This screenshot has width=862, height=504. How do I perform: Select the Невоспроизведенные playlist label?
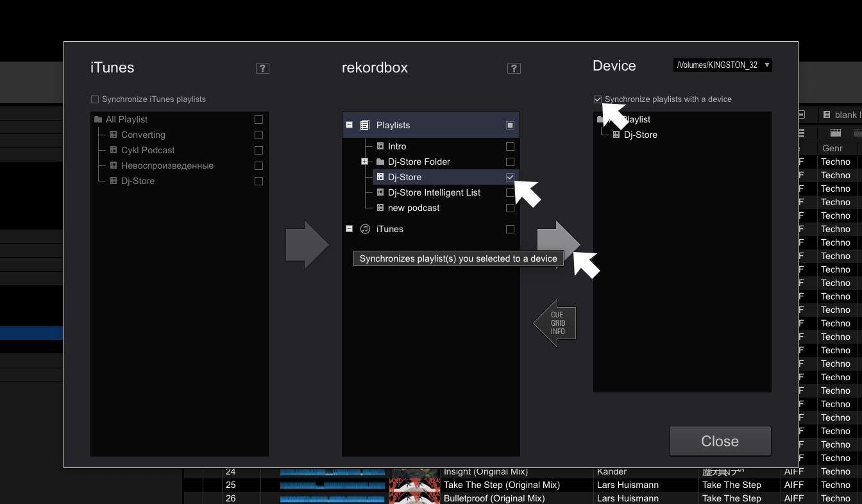point(167,165)
